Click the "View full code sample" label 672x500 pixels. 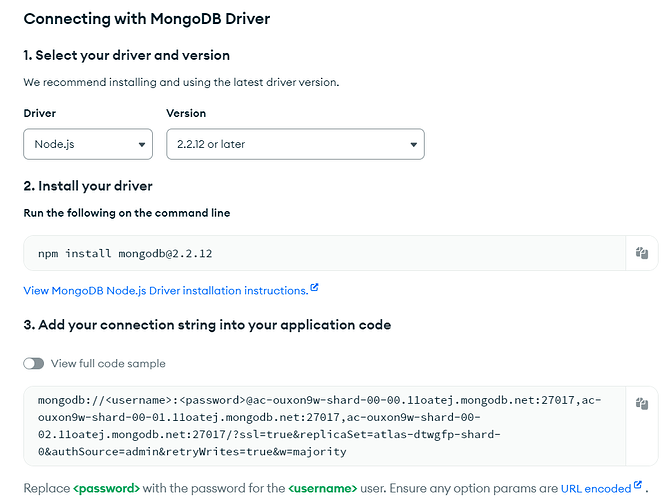108,364
